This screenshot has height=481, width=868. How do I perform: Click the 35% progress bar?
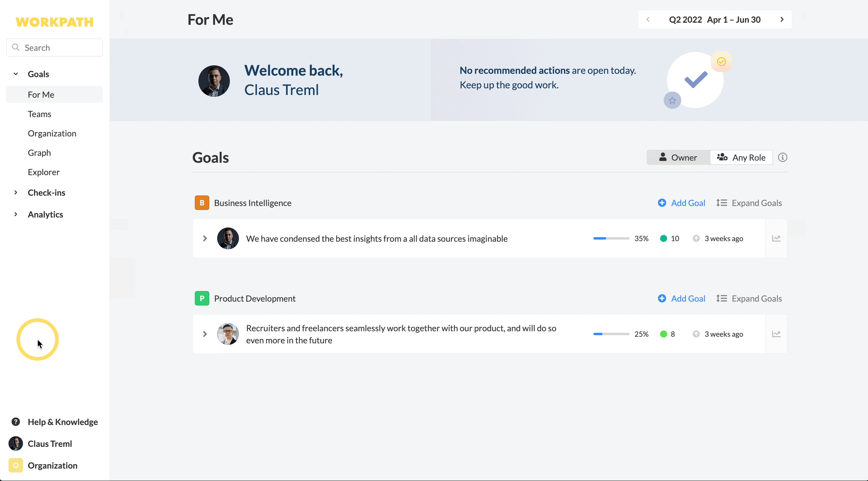pos(611,238)
